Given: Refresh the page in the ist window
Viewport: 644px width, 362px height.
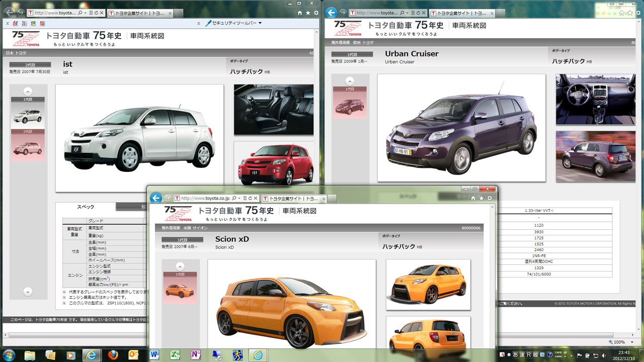Looking at the screenshot, I should pyautogui.click(x=96, y=13).
